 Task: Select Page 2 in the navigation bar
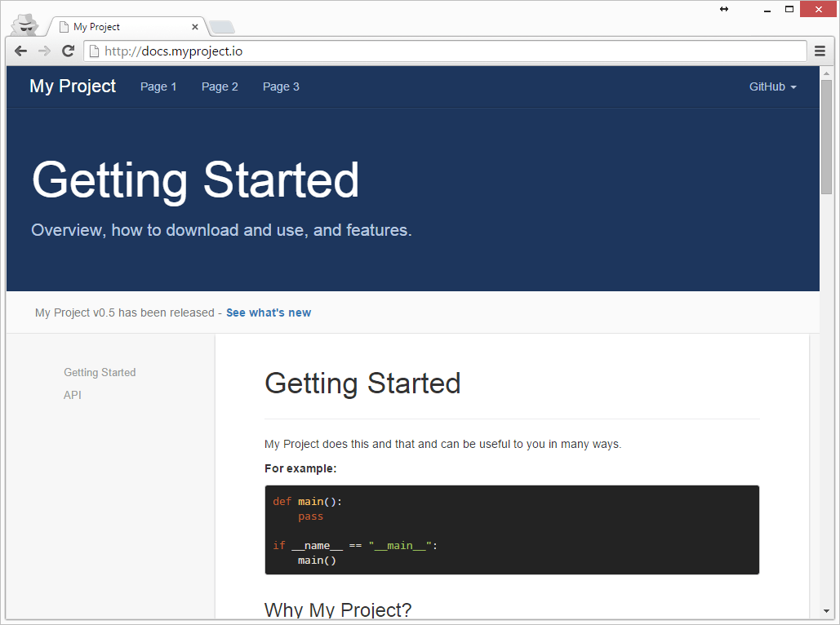[220, 86]
